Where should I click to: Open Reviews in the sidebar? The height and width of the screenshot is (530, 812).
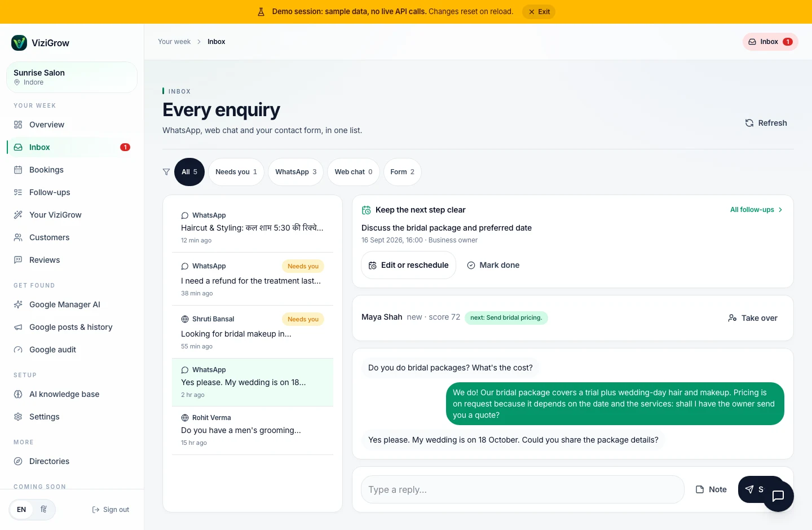(72, 260)
